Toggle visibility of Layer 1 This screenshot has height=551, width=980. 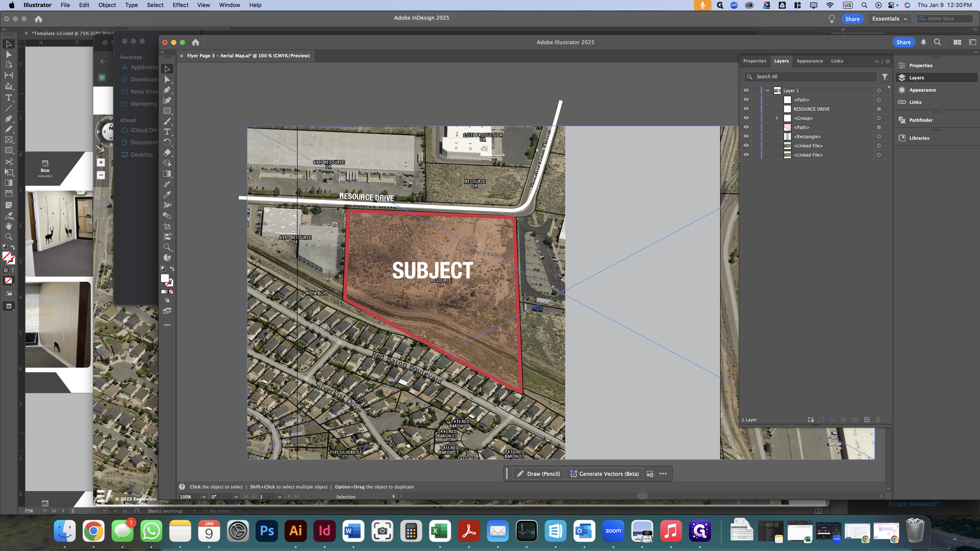746,90
